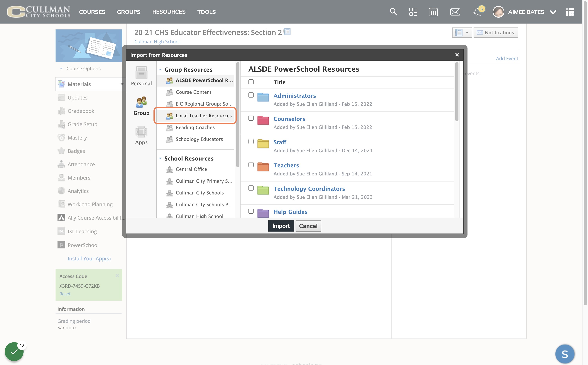Check the Staff folder checkbox
This screenshot has width=588, height=365.
(251, 141)
